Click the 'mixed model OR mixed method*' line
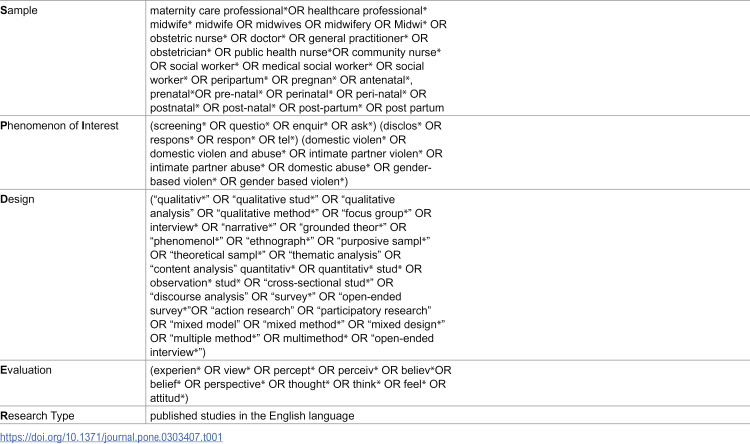 tap(298, 324)
